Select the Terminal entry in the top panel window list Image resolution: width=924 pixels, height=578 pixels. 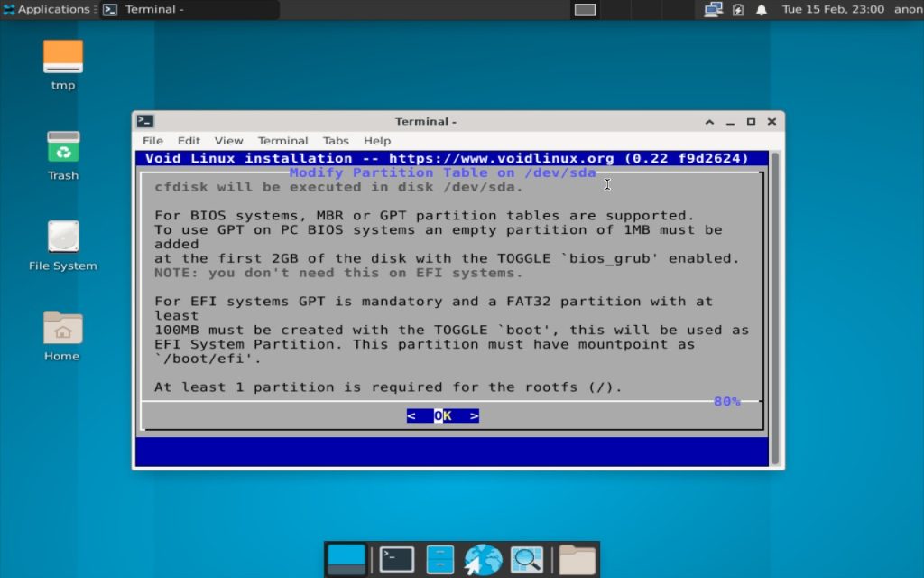(189, 9)
